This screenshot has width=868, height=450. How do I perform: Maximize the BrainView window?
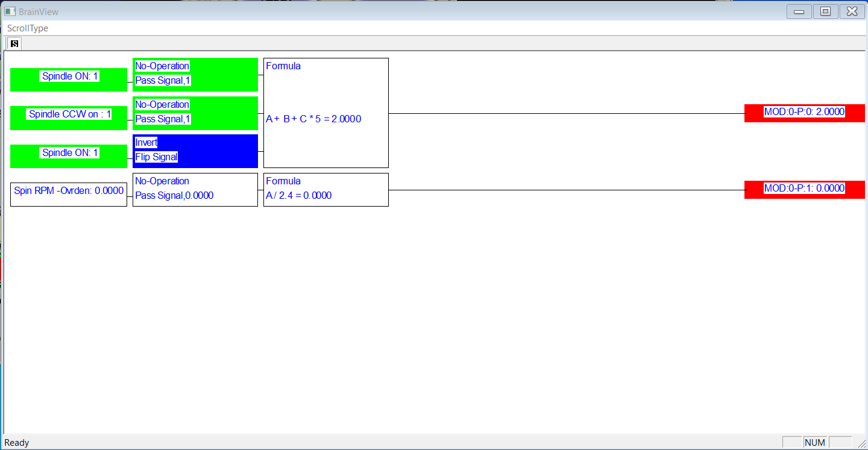point(826,11)
